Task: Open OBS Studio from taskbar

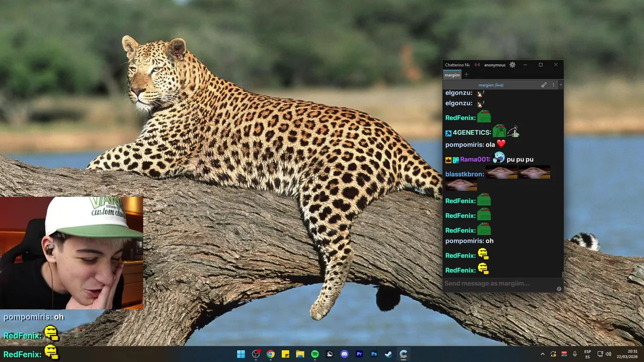Action: pos(256,354)
